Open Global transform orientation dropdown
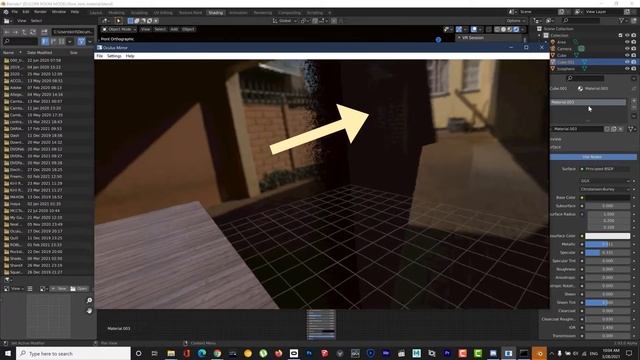 click(x=285, y=21)
